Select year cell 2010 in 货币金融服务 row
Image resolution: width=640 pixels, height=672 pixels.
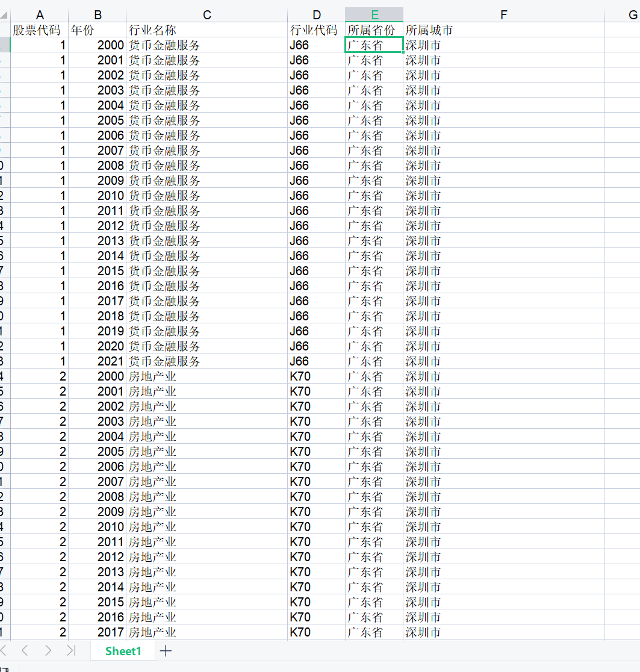coord(98,196)
